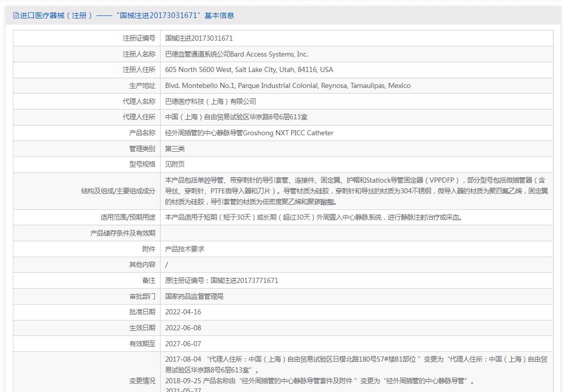Select expiry date 2027-06-07

[x=183, y=344]
